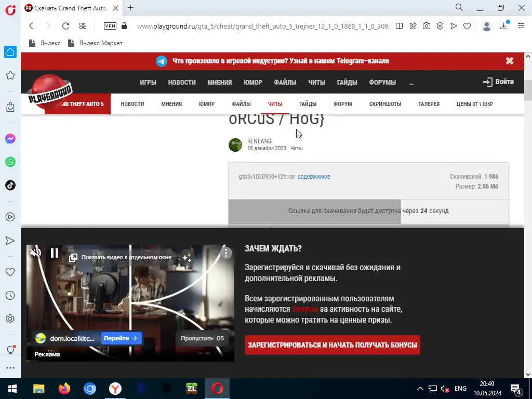Pause the ad video
The image size is (532, 399).
coord(54,253)
